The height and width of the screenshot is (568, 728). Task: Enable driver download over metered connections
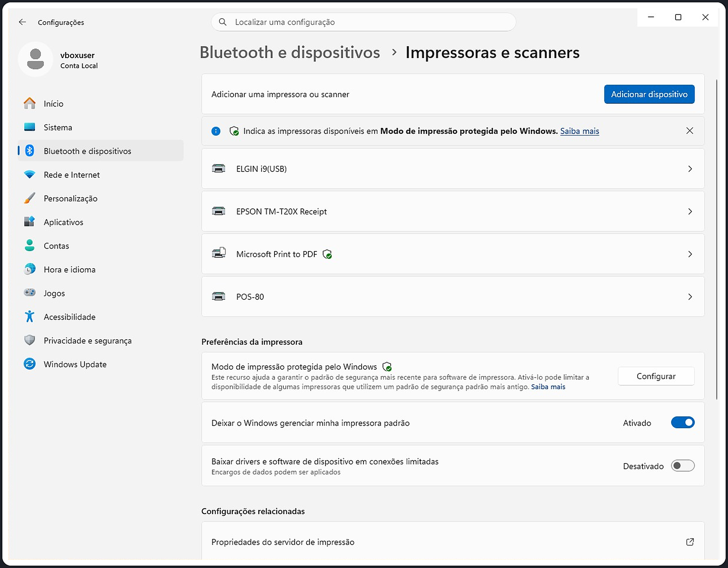[x=682, y=465]
